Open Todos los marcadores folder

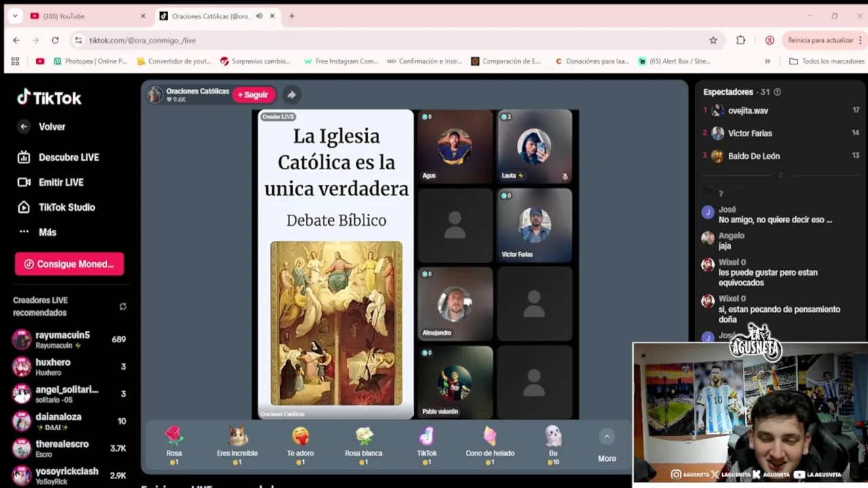coord(827,61)
